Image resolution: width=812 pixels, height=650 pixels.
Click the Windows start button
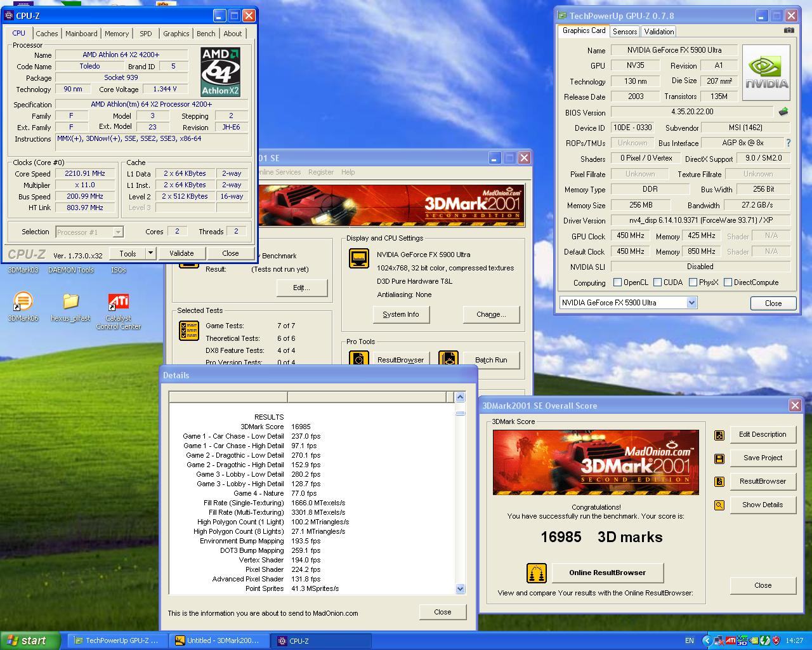[30, 640]
